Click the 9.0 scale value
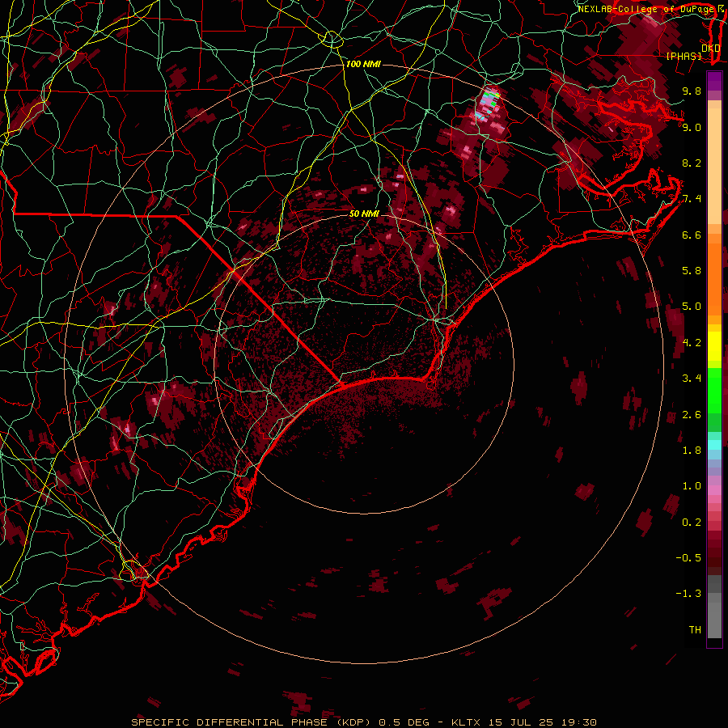The image size is (728, 728). pos(692,127)
